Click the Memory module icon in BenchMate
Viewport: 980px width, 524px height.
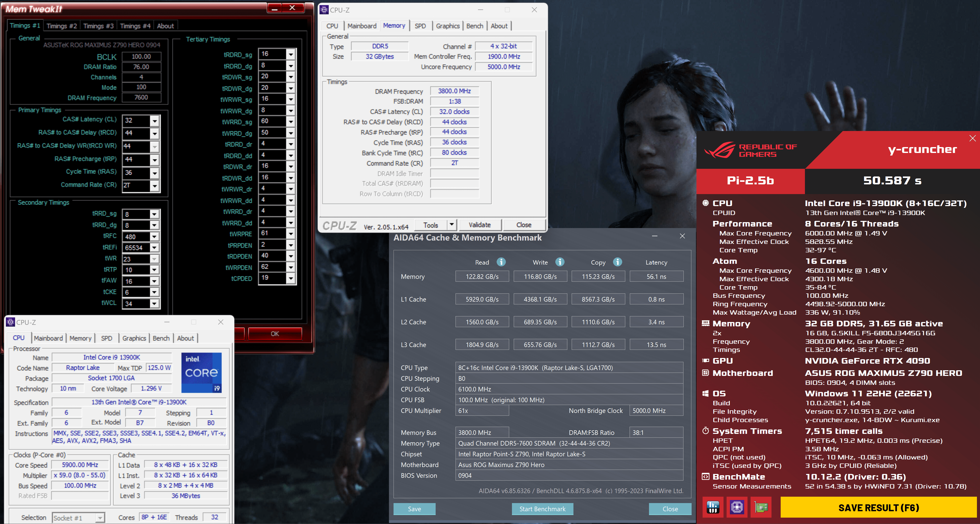[x=706, y=323]
